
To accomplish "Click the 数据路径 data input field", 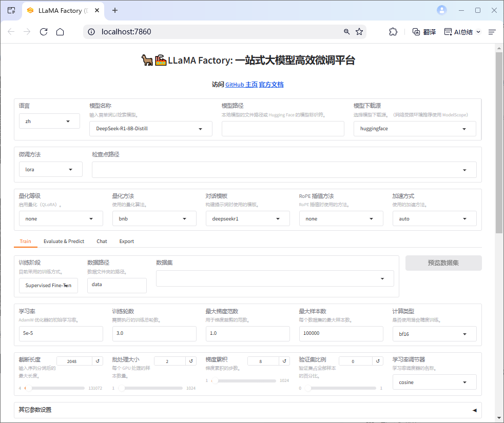I will [x=117, y=285].
